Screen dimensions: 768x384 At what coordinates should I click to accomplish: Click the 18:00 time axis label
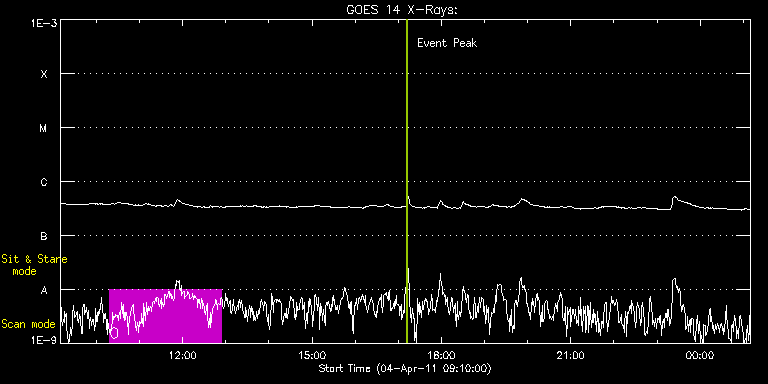pyautogui.click(x=441, y=355)
